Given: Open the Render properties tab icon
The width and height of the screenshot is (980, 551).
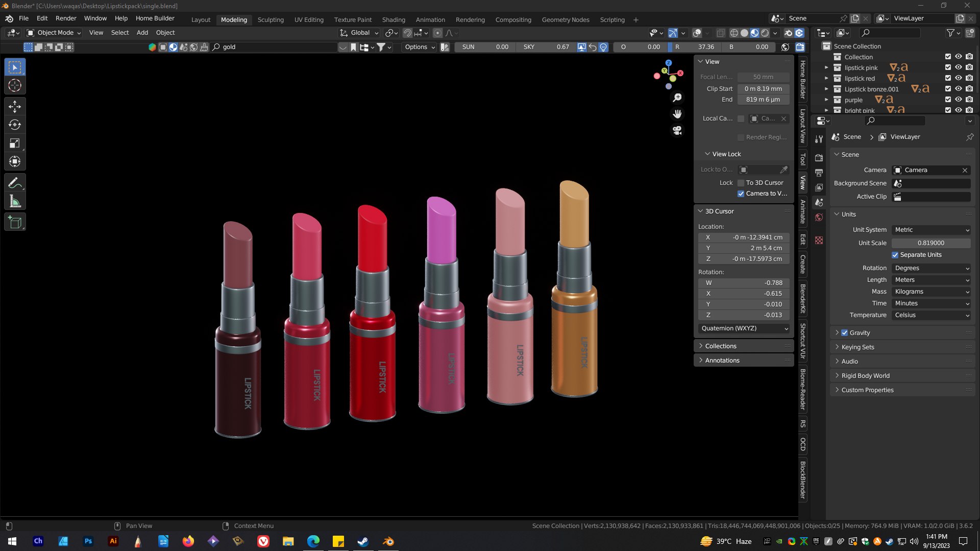Looking at the screenshot, I should point(819,158).
